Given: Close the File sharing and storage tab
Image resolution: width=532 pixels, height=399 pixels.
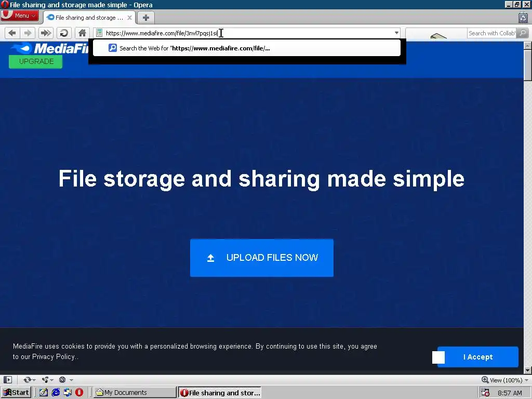Looking at the screenshot, I should click(x=129, y=18).
